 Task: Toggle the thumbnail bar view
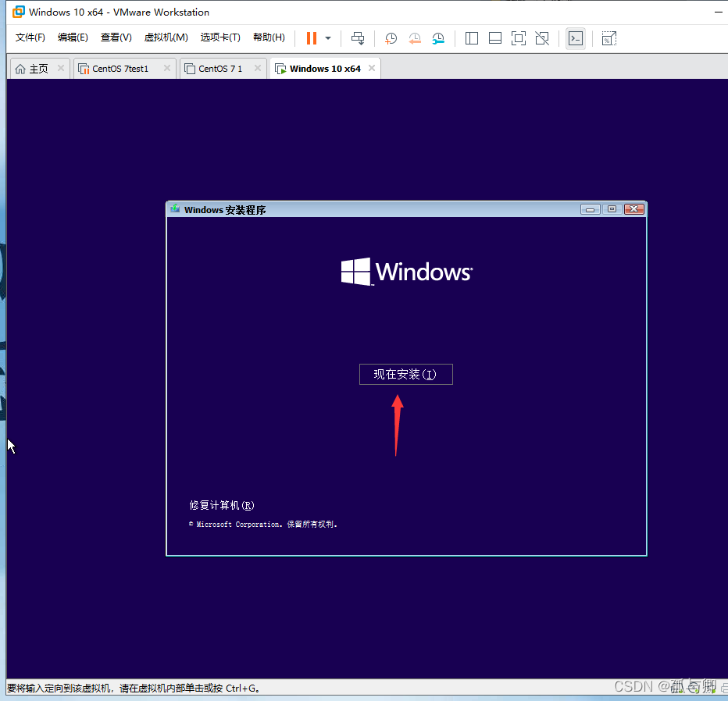(495, 38)
